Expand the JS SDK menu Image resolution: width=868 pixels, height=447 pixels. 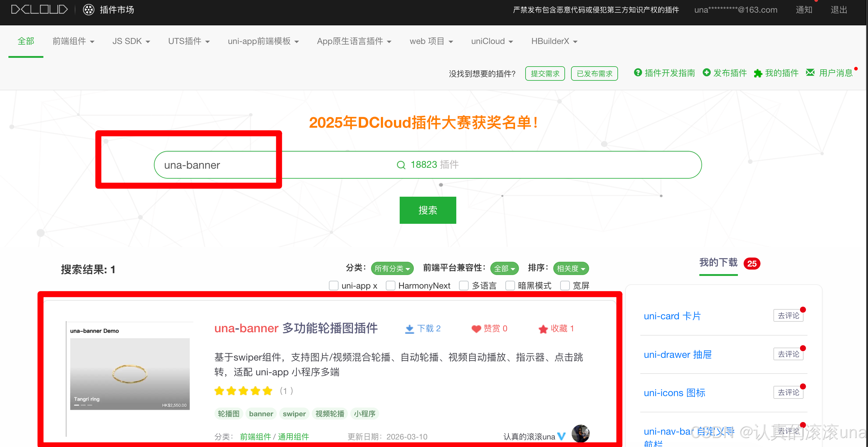pyautogui.click(x=131, y=41)
